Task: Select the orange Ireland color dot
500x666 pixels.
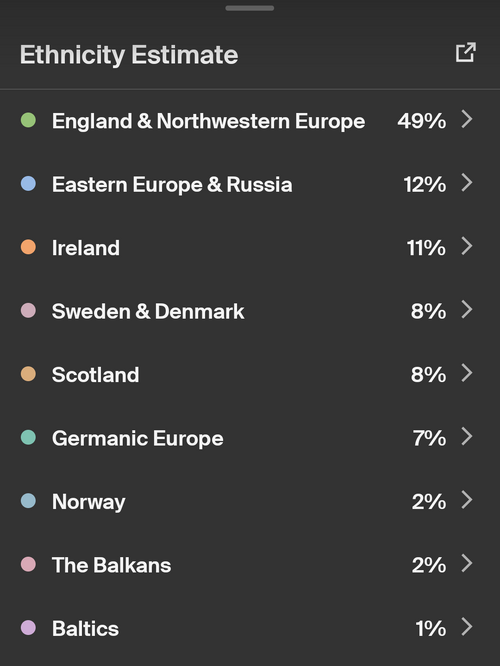Action: click(x=28, y=247)
